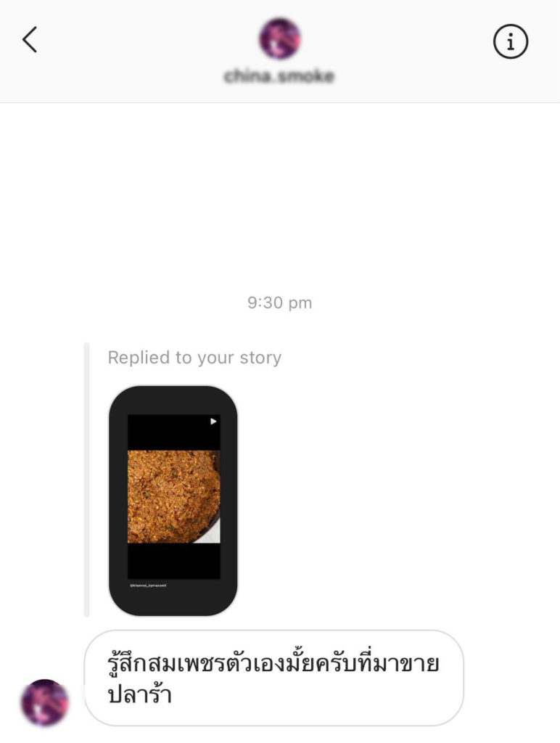Viewport: 560px width, 743px height.
Task: Tap the food photo inside story preview
Action: pyautogui.click(x=174, y=496)
